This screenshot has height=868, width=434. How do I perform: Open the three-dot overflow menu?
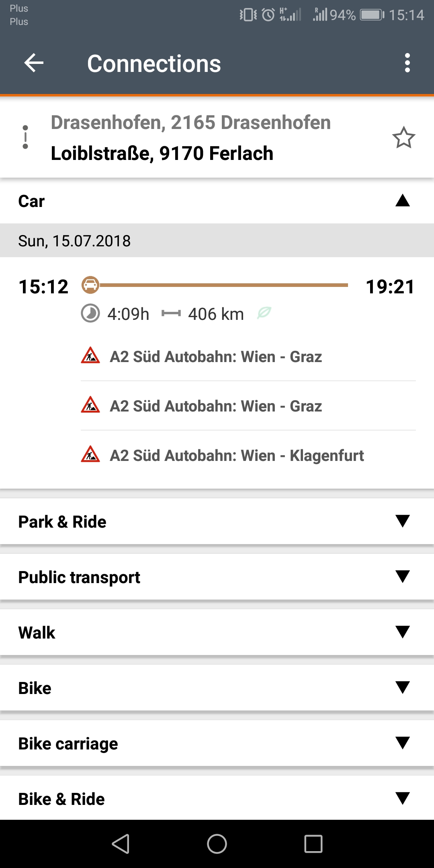[407, 63]
